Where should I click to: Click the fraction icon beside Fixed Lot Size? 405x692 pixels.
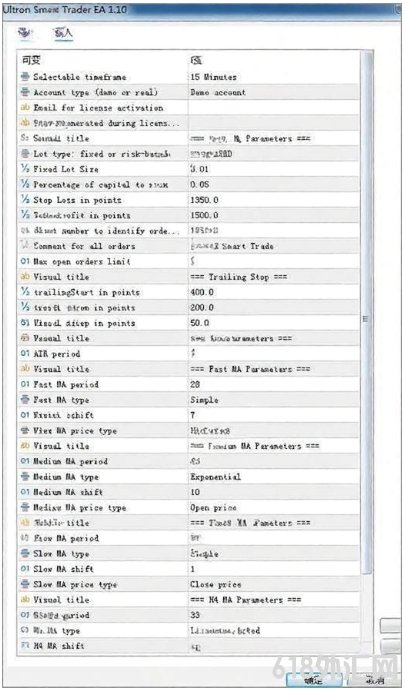(x=25, y=169)
